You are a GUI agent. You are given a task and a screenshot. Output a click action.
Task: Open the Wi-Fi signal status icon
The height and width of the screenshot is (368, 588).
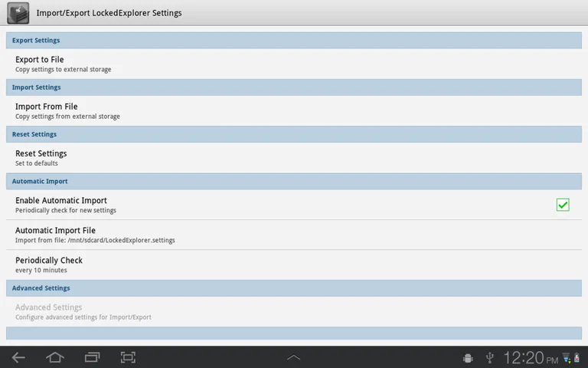point(567,358)
